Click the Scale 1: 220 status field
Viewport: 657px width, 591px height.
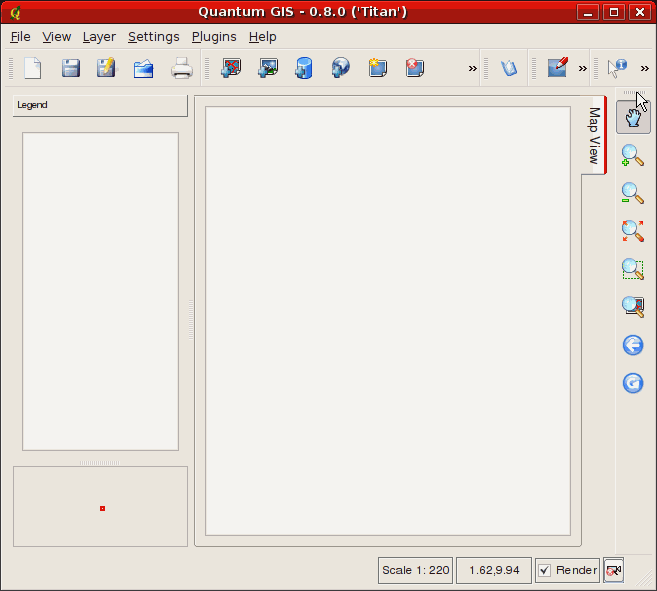pyautogui.click(x=415, y=570)
